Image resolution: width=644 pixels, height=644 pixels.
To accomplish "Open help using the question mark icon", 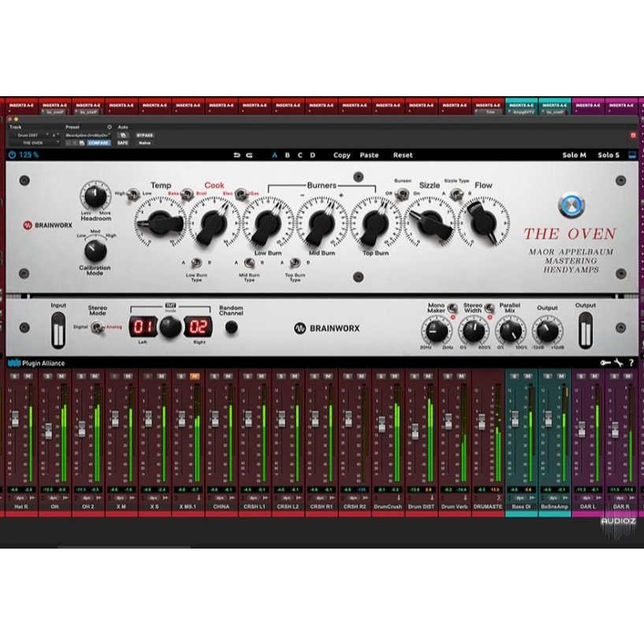I will 631,363.
